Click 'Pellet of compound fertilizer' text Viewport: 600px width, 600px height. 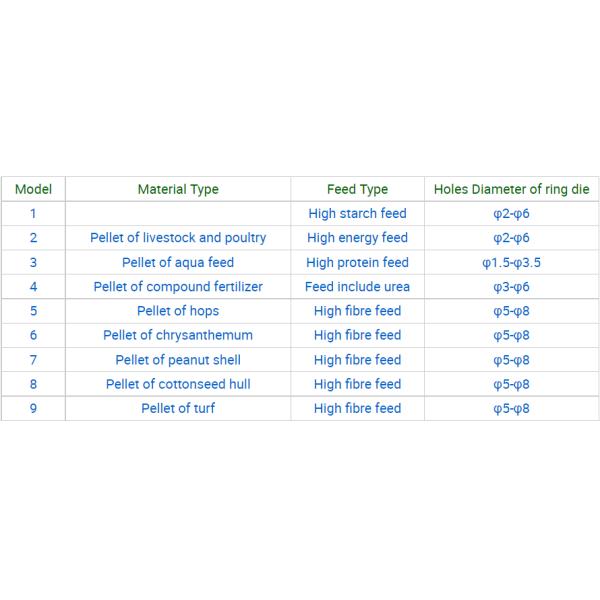[x=178, y=287]
